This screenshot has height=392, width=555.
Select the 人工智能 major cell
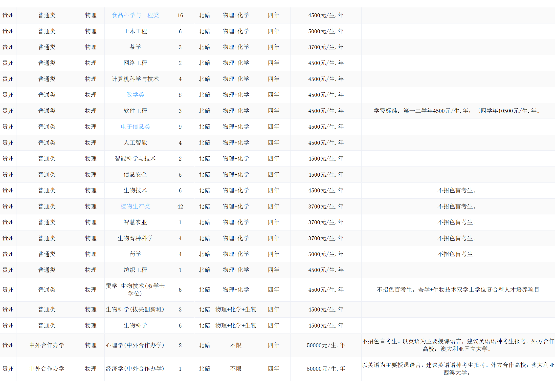pyautogui.click(x=135, y=143)
